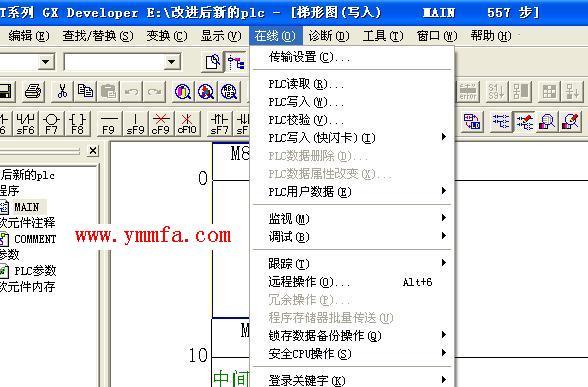Insert vertical line sF9 icon
This screenshot has height=387, width=588.
(x=135, y=123)
